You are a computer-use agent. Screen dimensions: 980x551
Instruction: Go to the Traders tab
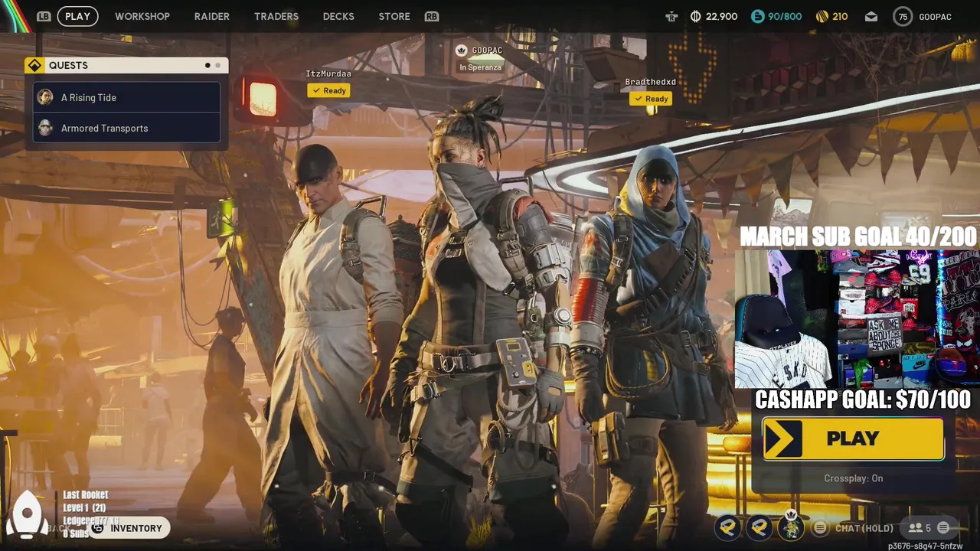pyautogui.click(x=276, y=16)
